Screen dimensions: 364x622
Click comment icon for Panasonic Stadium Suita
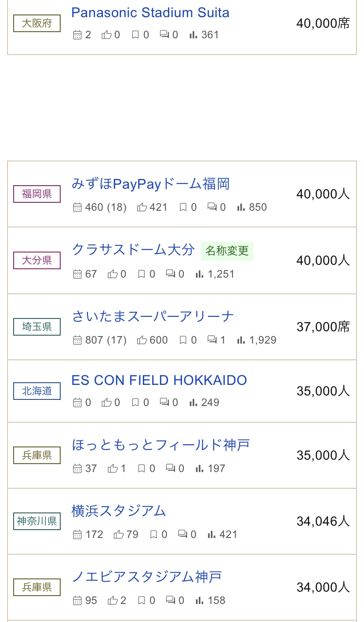click(164, 35)
